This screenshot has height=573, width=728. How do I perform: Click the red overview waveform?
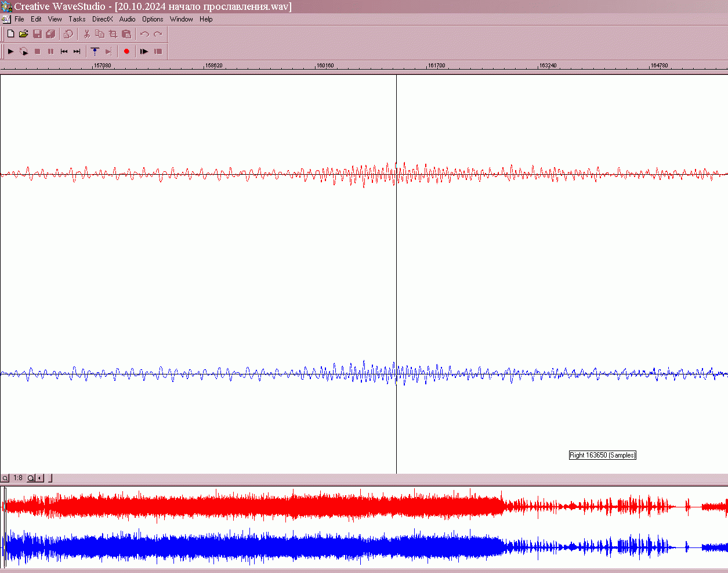tap(365, 506)
